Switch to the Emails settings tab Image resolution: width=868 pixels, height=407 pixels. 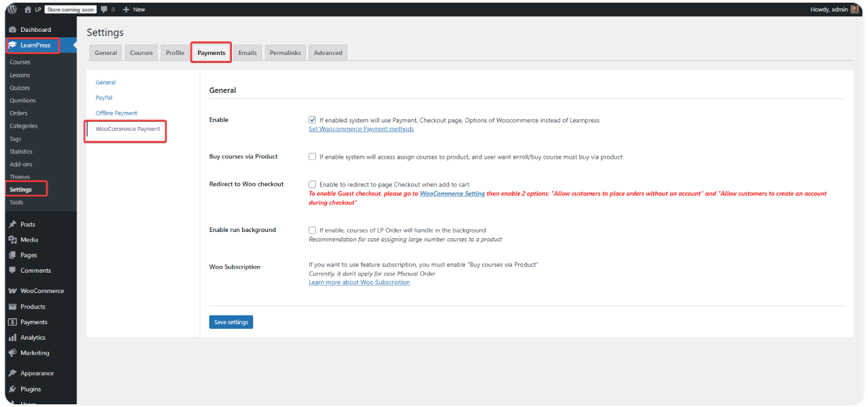tap(247, 52)
